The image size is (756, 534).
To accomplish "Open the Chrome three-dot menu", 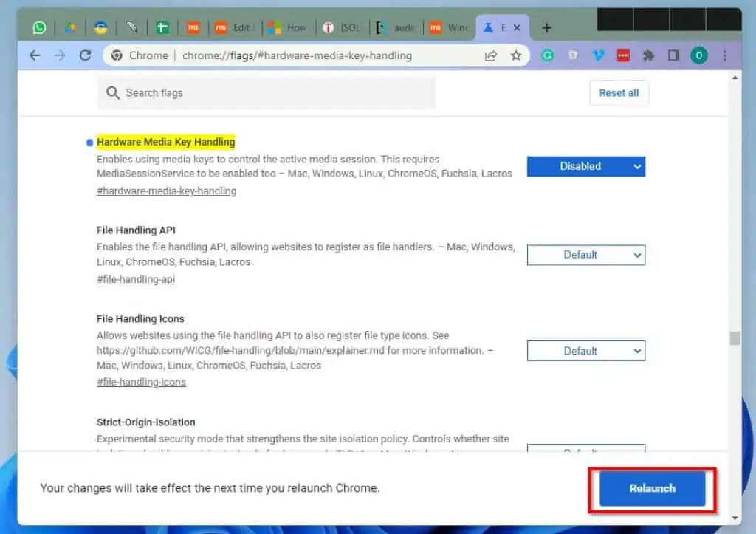I will (x=724, y=55).
